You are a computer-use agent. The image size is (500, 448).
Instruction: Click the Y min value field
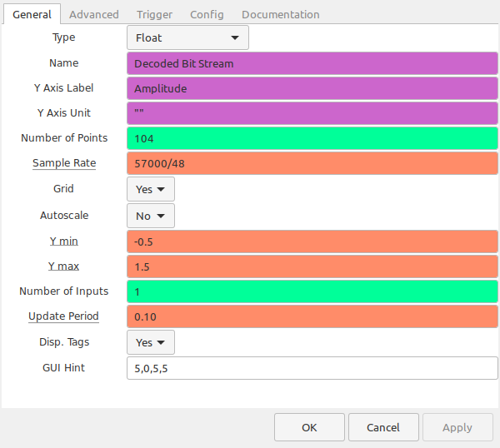[x=312, y=241]
